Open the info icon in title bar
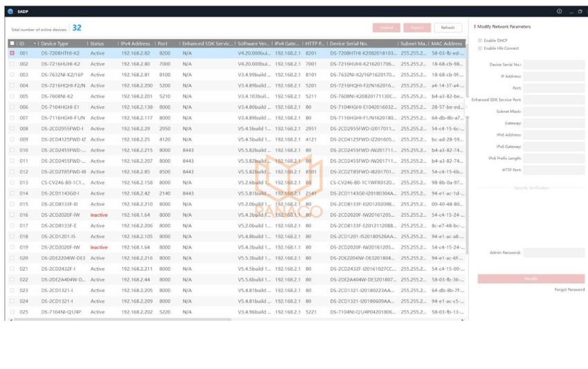The height and width of the screenshot is (369, 588). click(559, 11)
